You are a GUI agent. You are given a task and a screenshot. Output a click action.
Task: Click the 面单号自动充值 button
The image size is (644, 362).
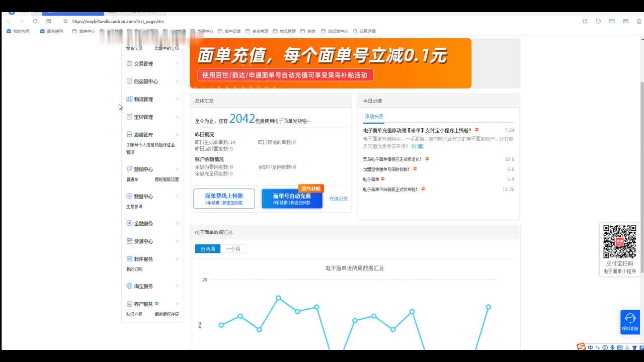click(x=292, y=199)
